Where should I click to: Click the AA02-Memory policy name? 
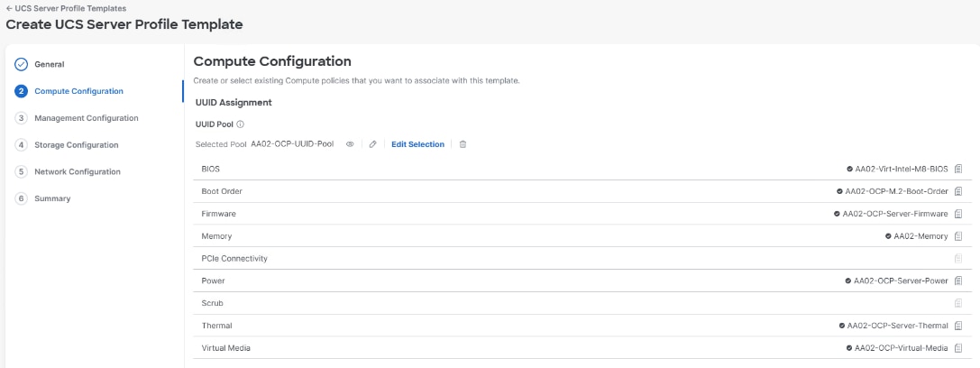(920, 236)
